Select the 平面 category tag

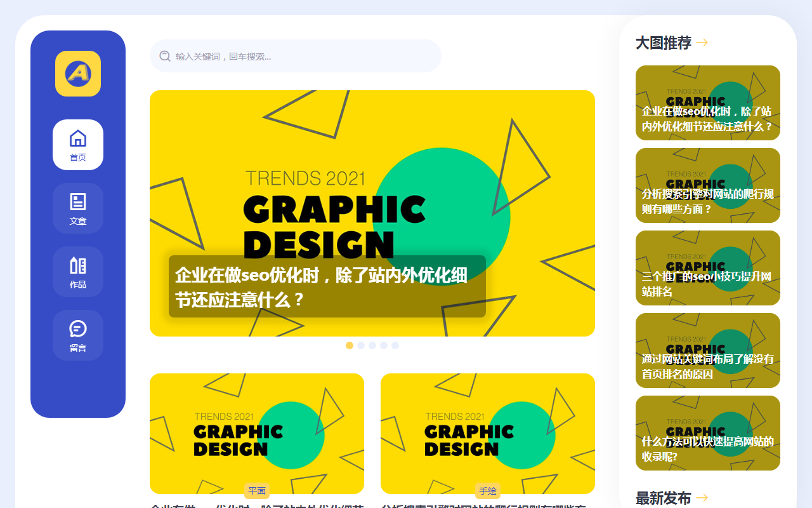[257, 491]
